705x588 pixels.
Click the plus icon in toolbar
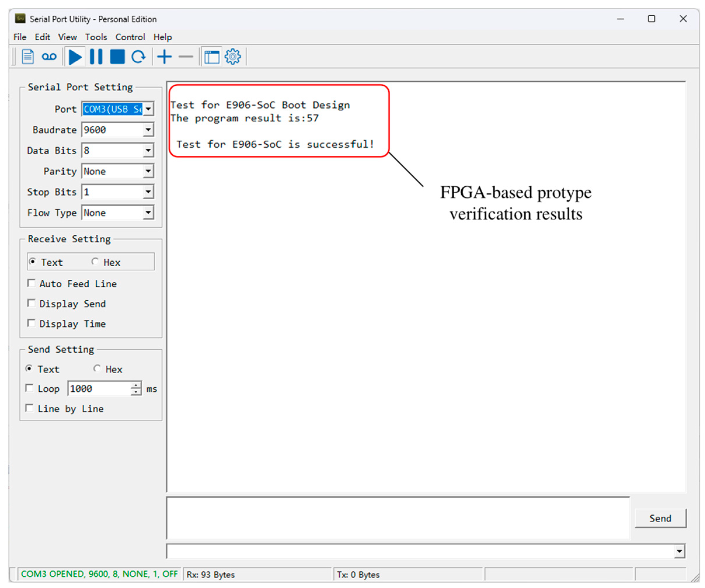click(x=165, y=57)
